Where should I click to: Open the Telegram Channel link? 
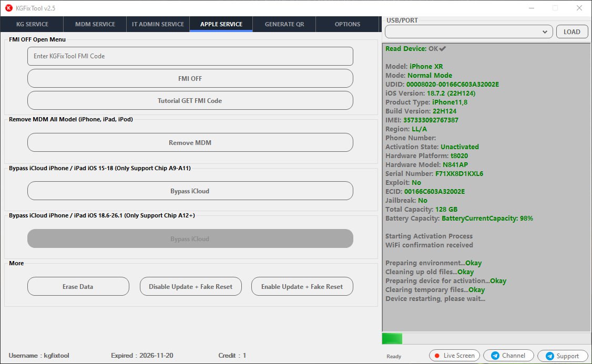pyautogui.click(x=508, y=356)
